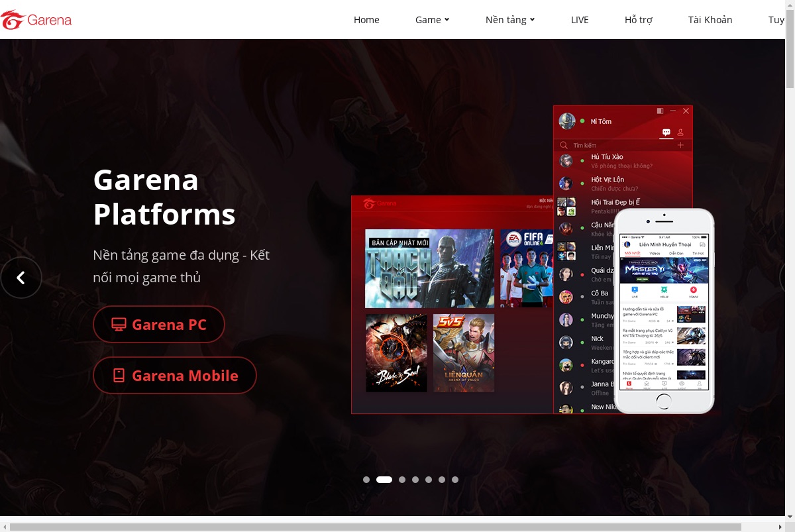Click the white phone mockup image

click(664, 311)
